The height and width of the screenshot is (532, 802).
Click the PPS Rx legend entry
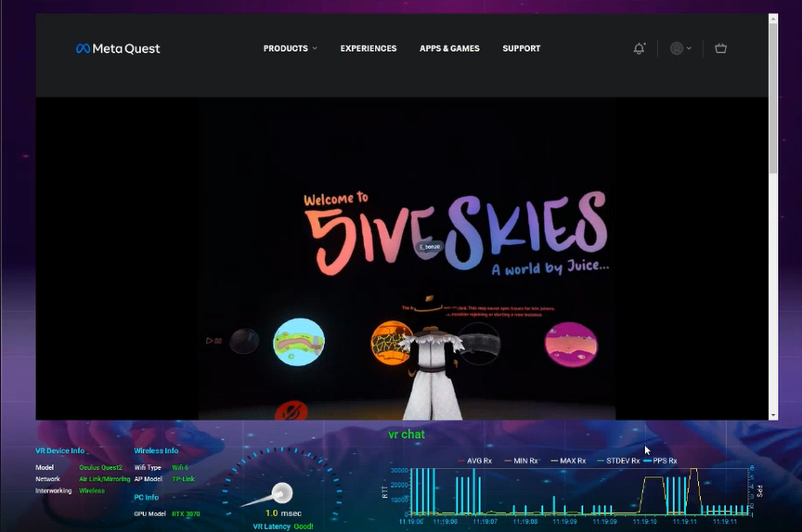[660, 461]
